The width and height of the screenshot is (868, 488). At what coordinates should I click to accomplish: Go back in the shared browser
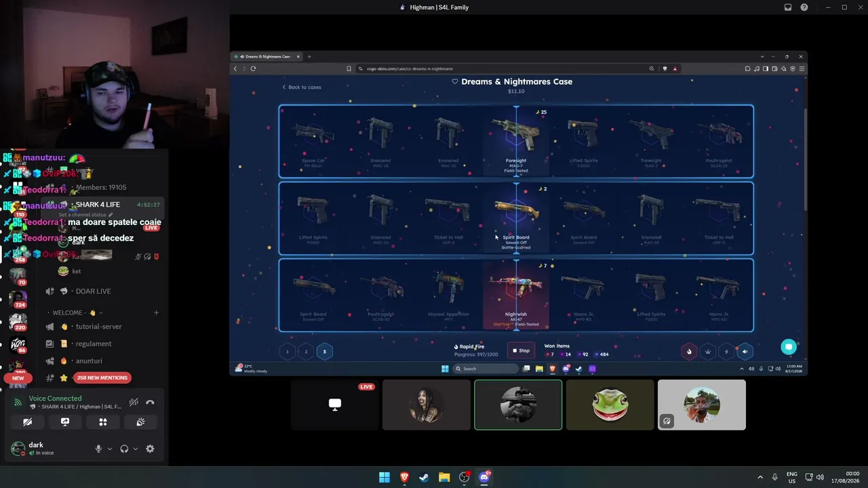[235, 68]
